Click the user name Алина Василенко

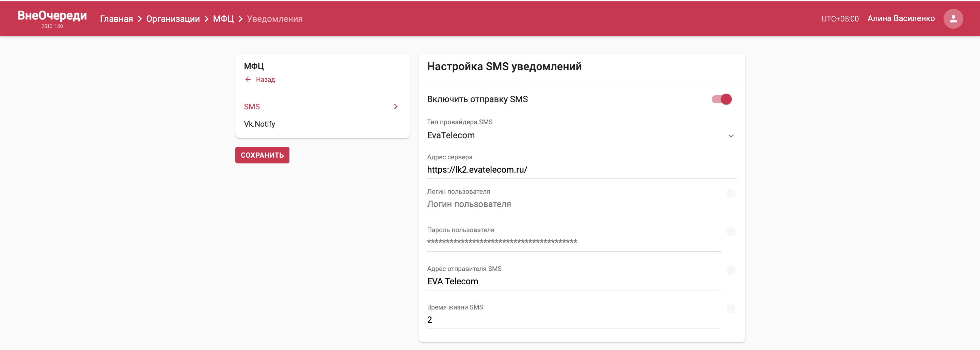coord(901,19)
